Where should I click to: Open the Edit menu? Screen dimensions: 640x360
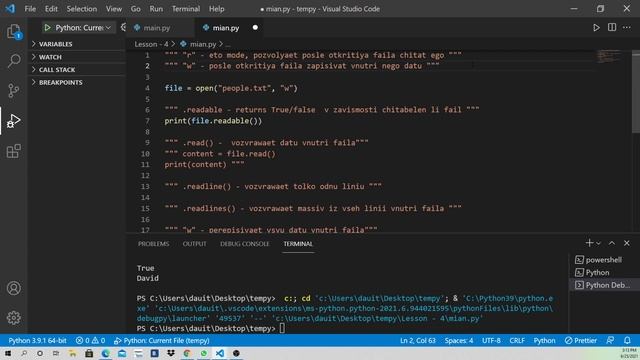tap(51, 9)
